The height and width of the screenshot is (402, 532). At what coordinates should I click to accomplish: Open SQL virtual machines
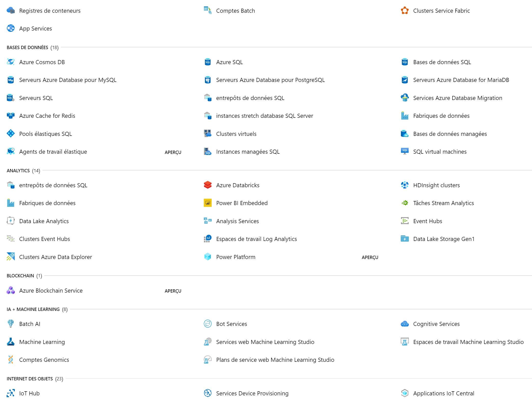point(440,152)
